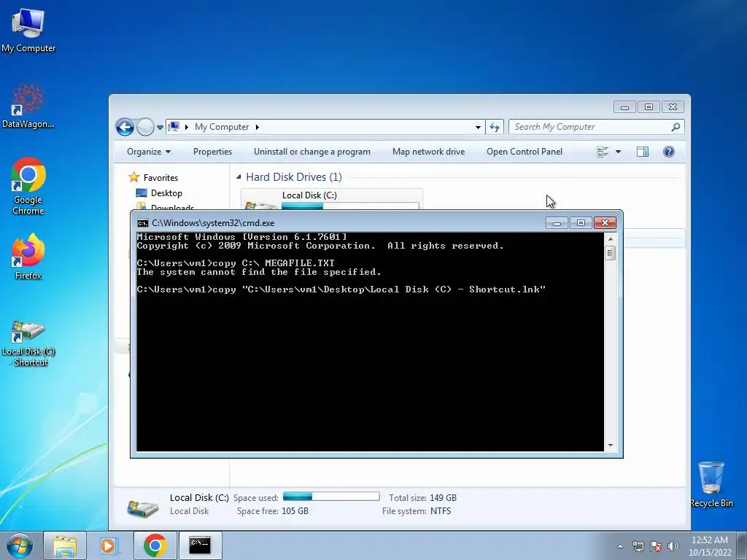Refresh the My Computer view
This screenshot has height=560, width=747.
[x=495, y=127]
